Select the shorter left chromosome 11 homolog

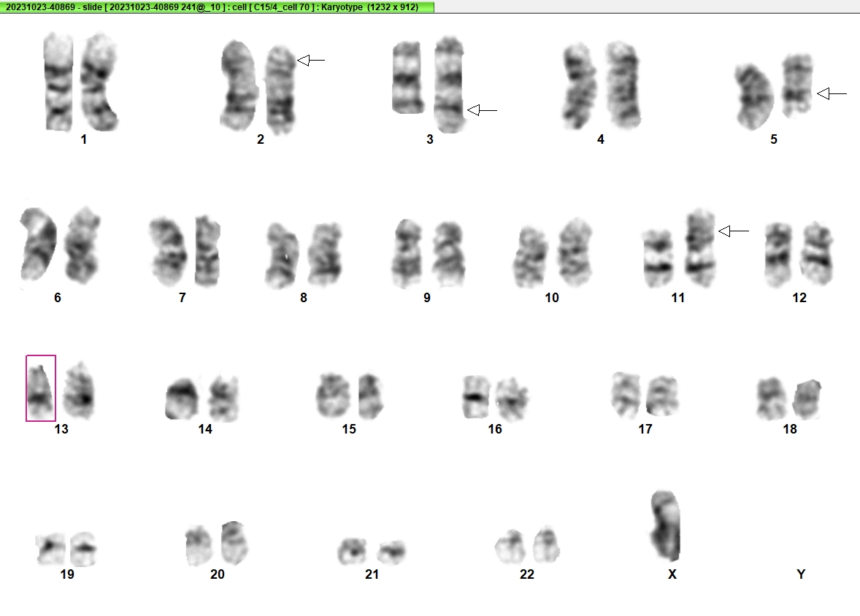tap(659, 258)
